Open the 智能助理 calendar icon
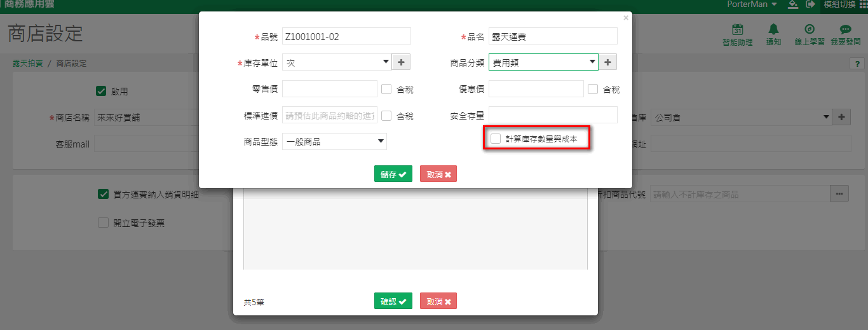Viewport: 868px width, 330px height. pyautogui.click(x=737, y=30)
